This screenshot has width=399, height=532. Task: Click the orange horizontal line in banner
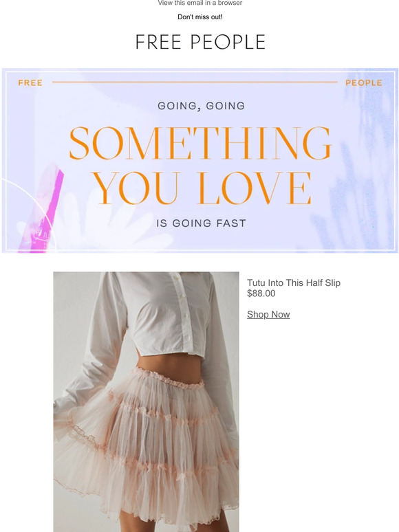(195, 82)
